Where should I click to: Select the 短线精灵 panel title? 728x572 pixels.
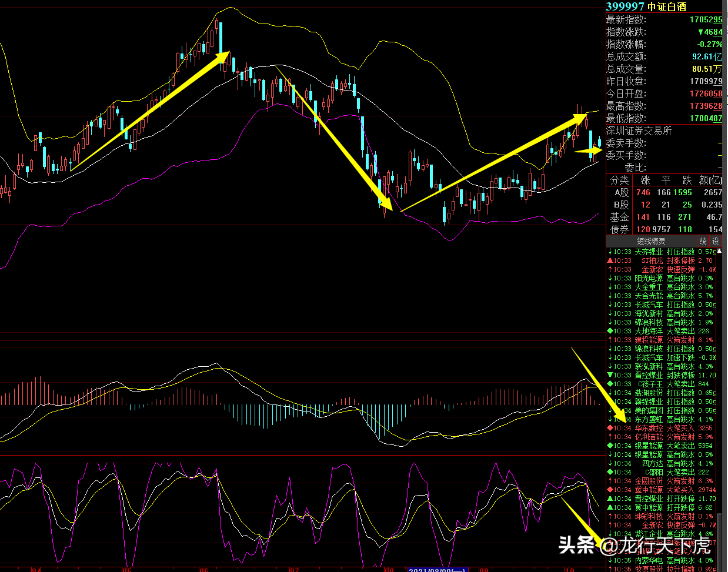click(x=651, y=241)
